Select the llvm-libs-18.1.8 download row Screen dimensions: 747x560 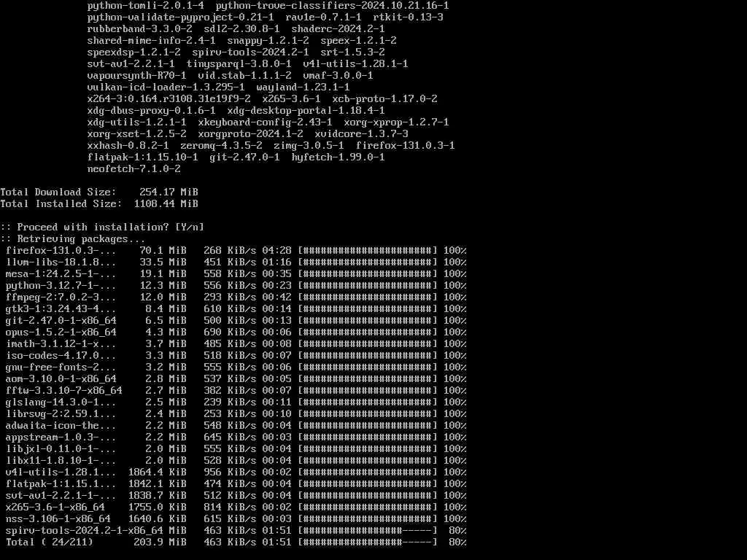(x=236, y=262)
